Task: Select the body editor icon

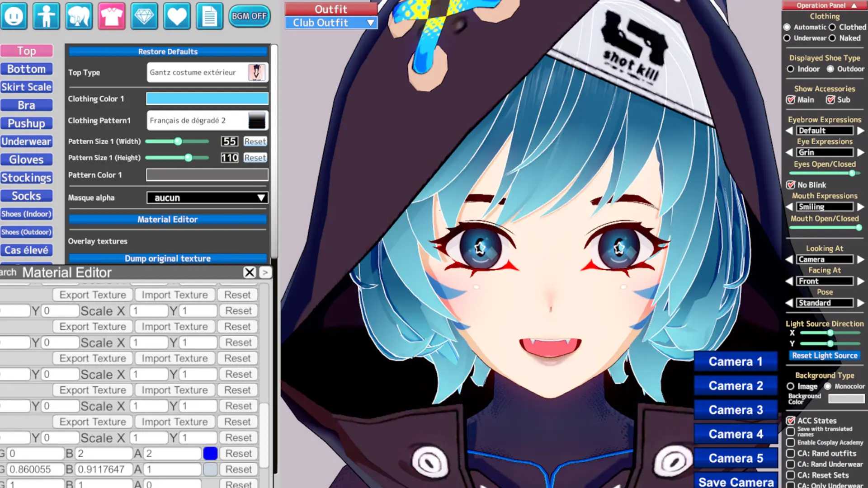Action: click(47, 16)
